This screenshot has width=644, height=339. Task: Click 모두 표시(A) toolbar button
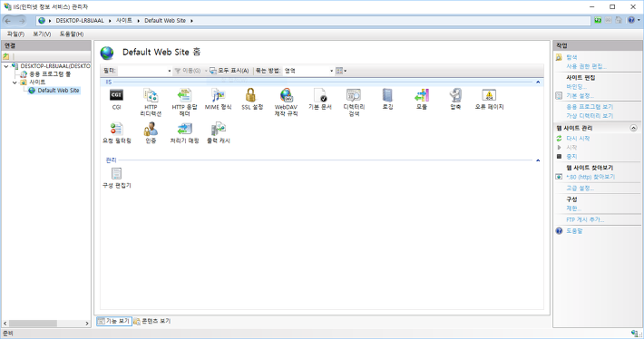point(229,71)
